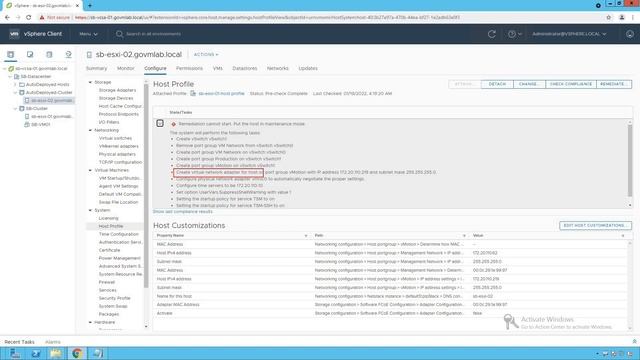
Task: Click the red error icon beside Remediation cannot start
Action: coord(173,124)
